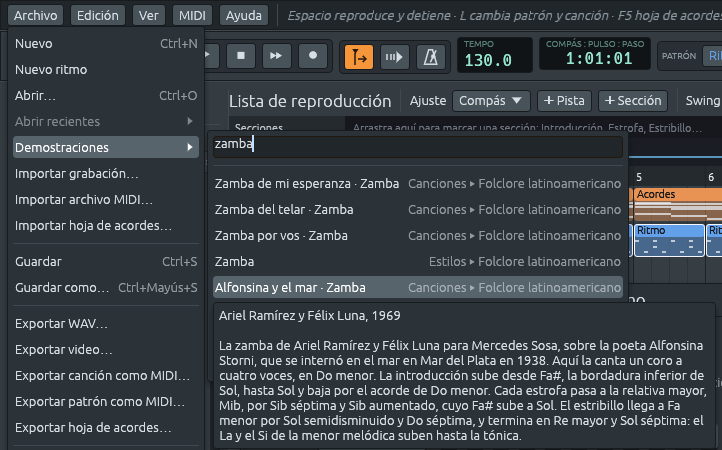Image resolution: width=722 pixels, height=450 pixels.
Task: Select Alfonsina y el mar result
Action: [418, 287]
